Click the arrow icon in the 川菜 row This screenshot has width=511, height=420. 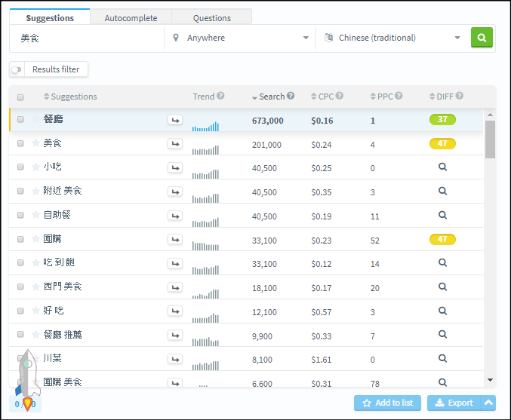click(175, 359)
